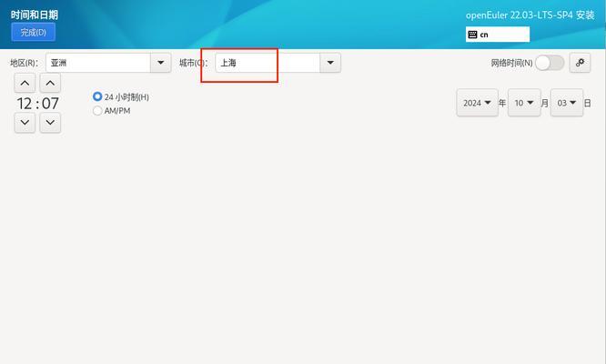
Task: Decrease the minutes with down arrow
Action: (50, 123)
